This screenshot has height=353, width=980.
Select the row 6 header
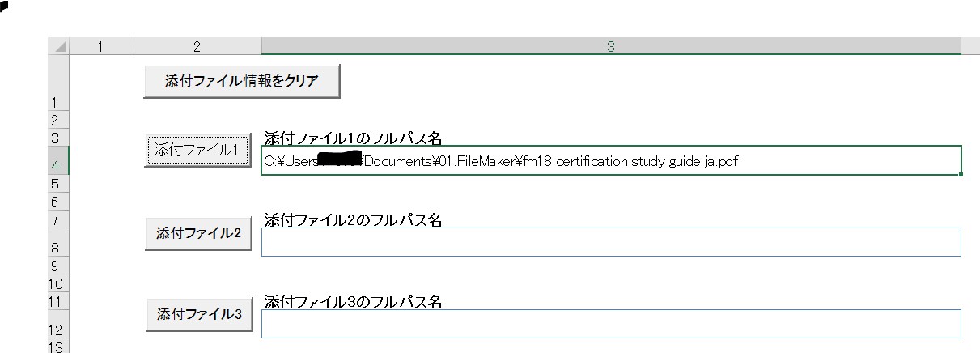pos(59,201)
